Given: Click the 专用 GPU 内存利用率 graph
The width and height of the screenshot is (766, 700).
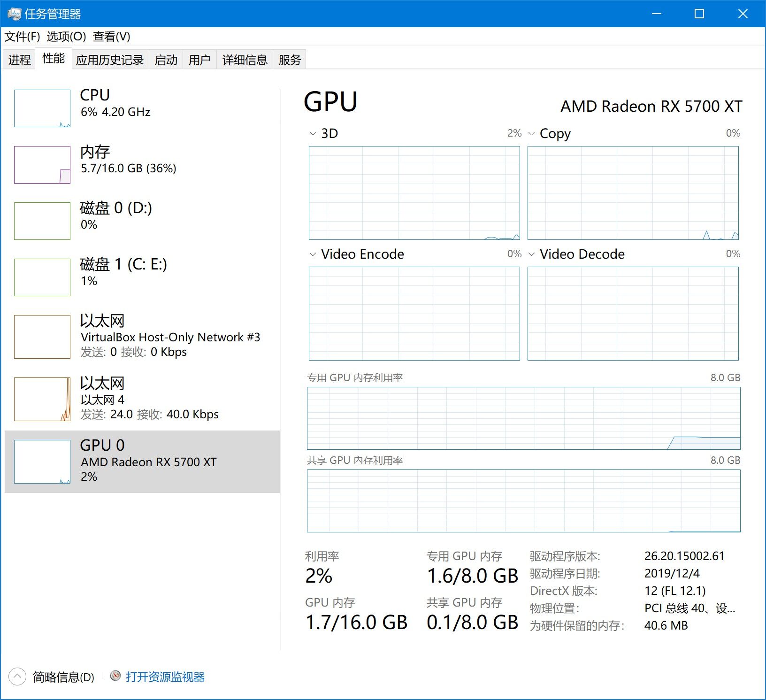Looking at the screenshot, I should coord(524,418).
